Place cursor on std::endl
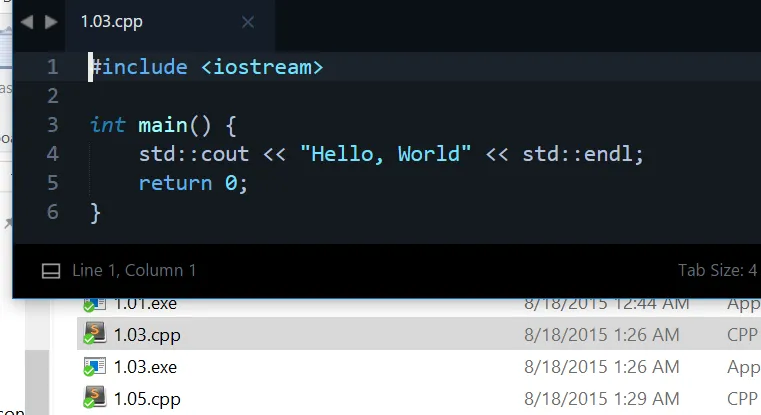761x415 pixels. point(578,154)
